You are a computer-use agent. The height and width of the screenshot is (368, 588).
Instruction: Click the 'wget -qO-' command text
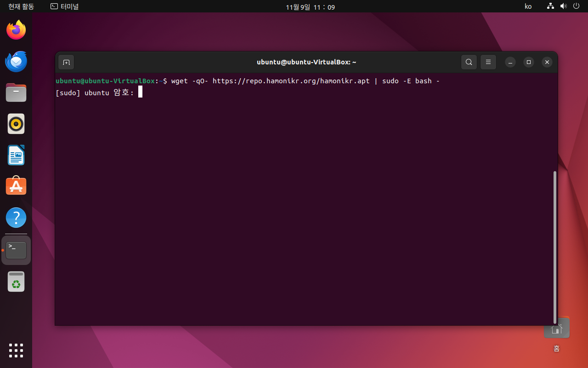point(190,81)
